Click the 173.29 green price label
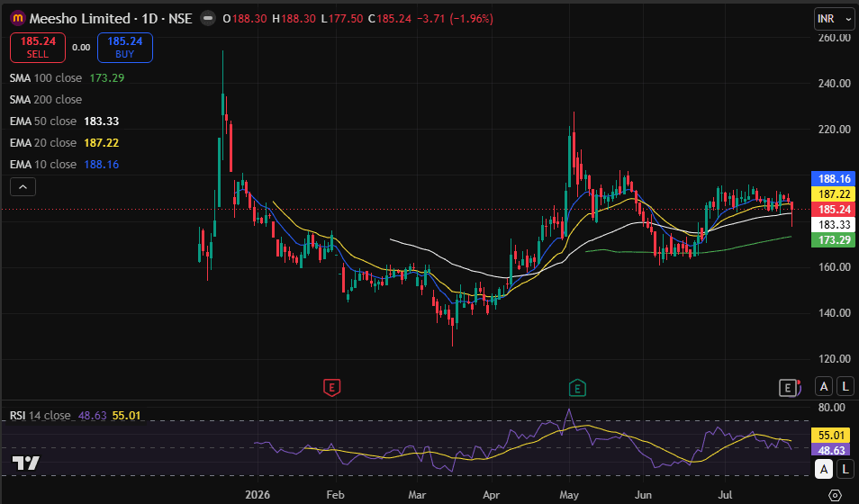The width and height of the screenshot is (859, 504). tap(833, 240)
